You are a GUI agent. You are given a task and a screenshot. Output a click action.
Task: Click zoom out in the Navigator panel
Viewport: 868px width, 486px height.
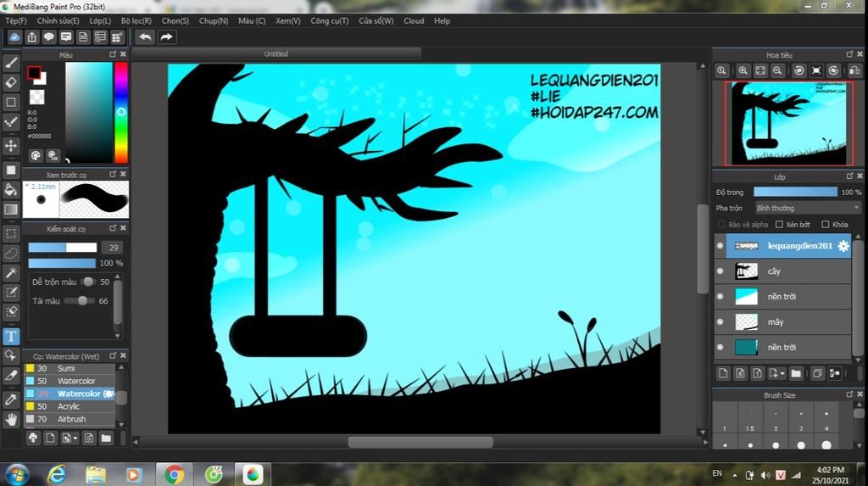tap(777, 70)
